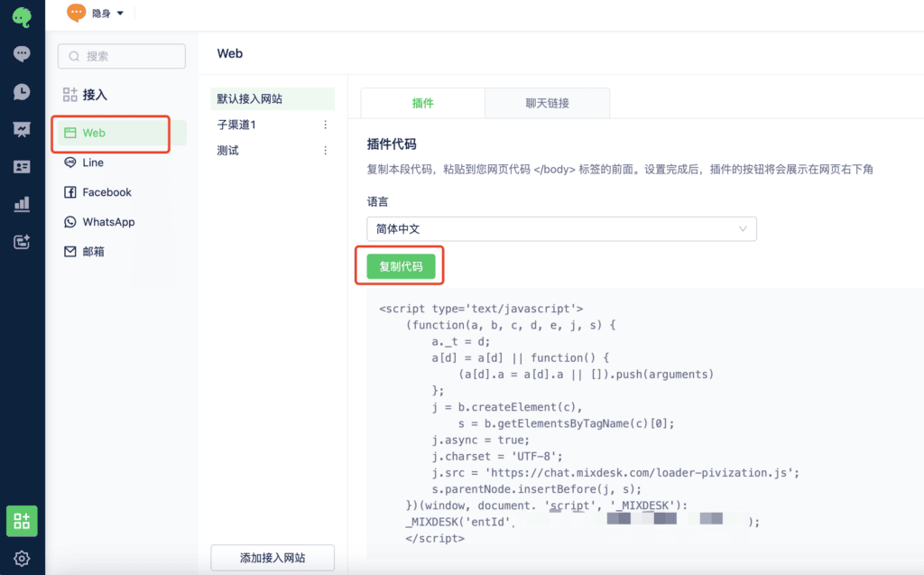Click the _MIXDESK('entId' code line

pos(582,522)
